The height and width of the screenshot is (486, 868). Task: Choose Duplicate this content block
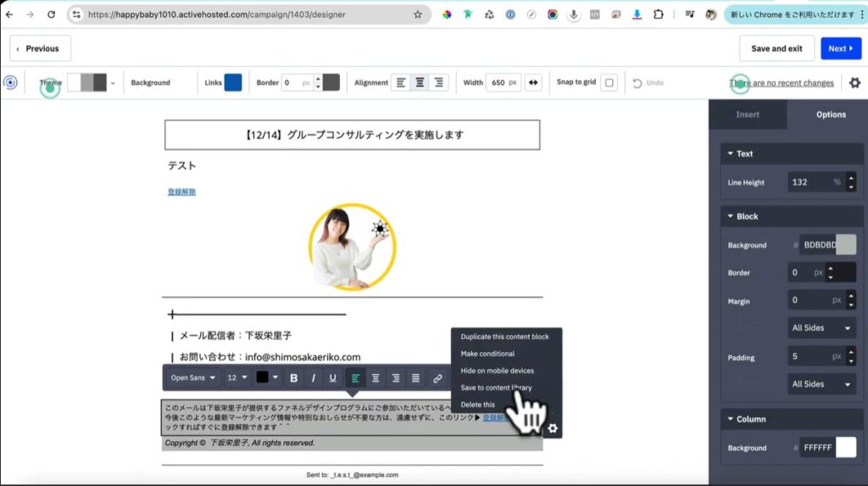tap(504, 337)
